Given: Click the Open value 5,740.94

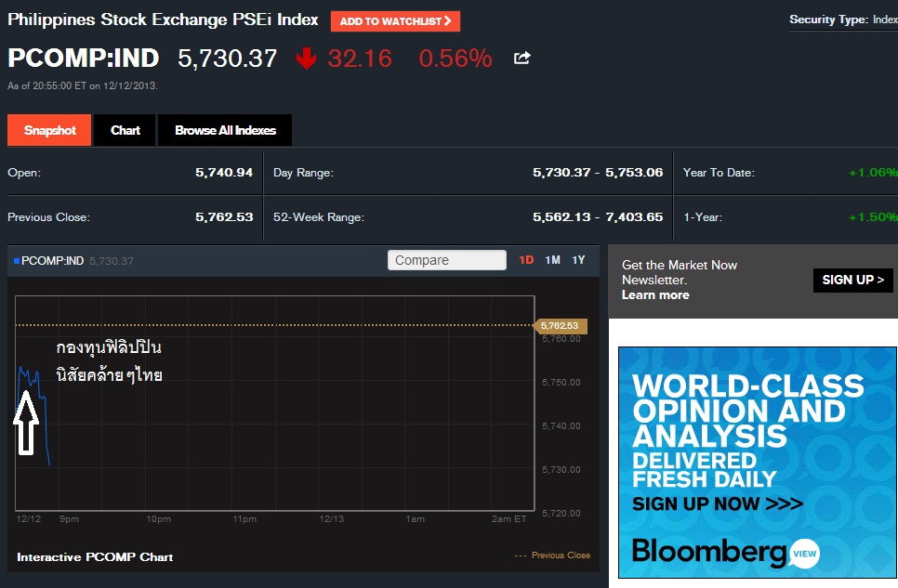Looking at the screenshot, I should click(224, 173).
